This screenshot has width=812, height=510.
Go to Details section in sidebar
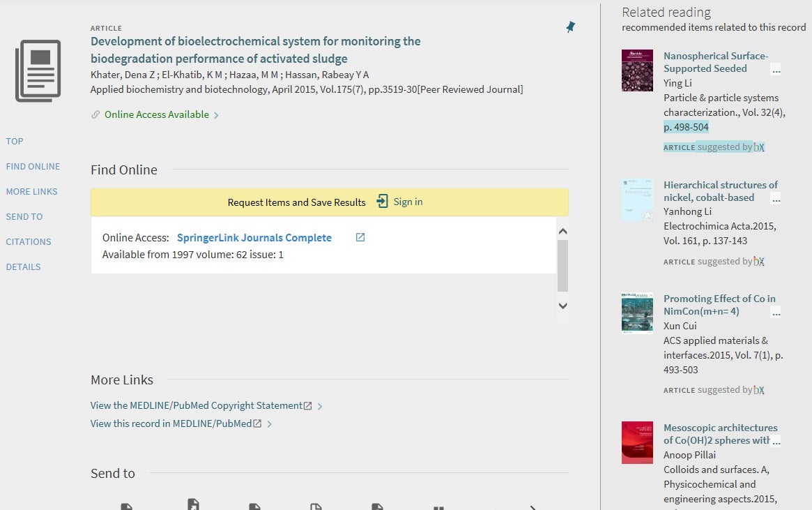pyautogui.click(x=23, y=267)
